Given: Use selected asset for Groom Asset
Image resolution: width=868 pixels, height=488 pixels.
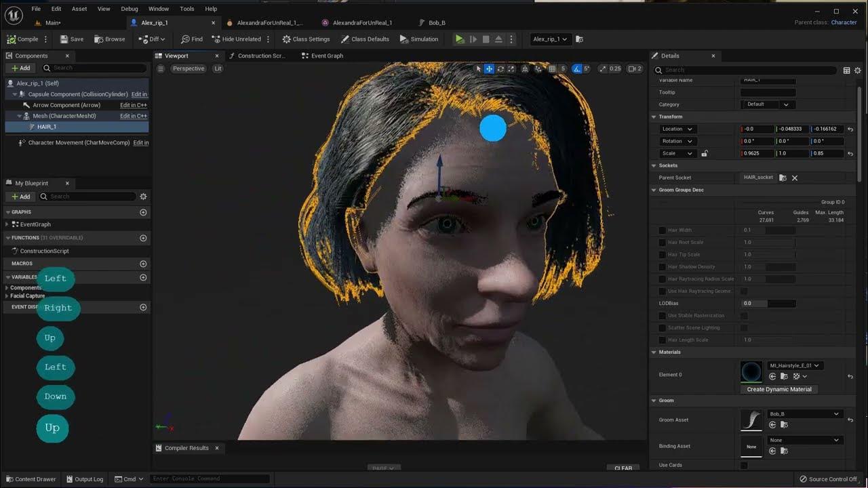Looking at the screenshot, I should click(772, 425).
